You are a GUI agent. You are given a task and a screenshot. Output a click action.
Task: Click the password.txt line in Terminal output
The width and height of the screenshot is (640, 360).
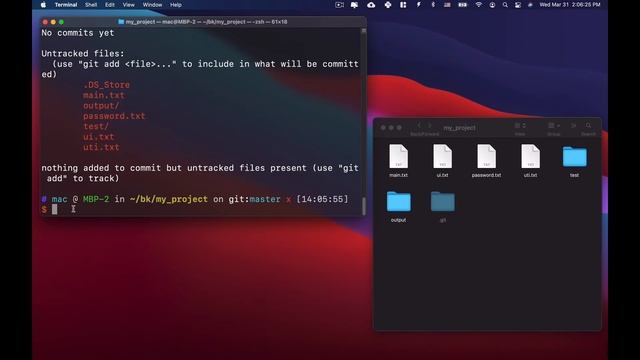coord(114,116)
